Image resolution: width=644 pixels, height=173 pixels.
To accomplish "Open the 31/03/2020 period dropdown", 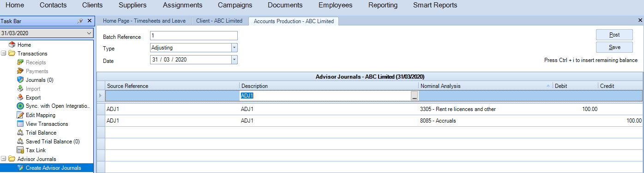I will tap(89, 33).
